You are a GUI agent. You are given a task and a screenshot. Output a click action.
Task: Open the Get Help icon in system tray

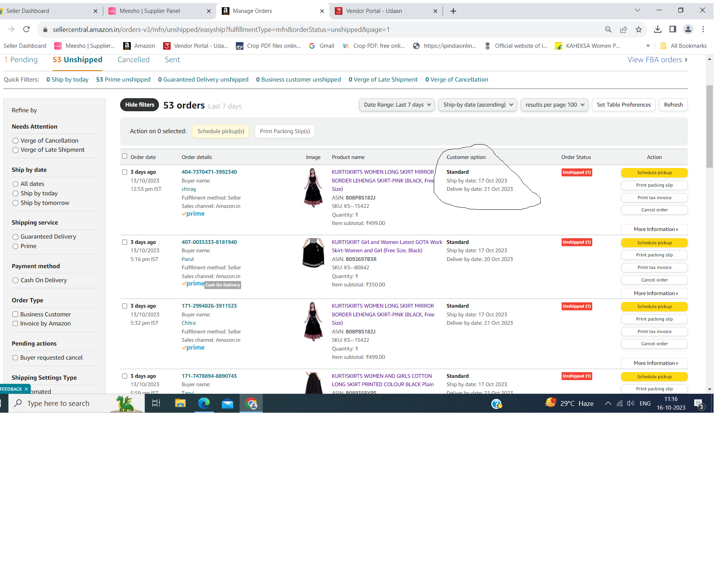tap(497, 404)
